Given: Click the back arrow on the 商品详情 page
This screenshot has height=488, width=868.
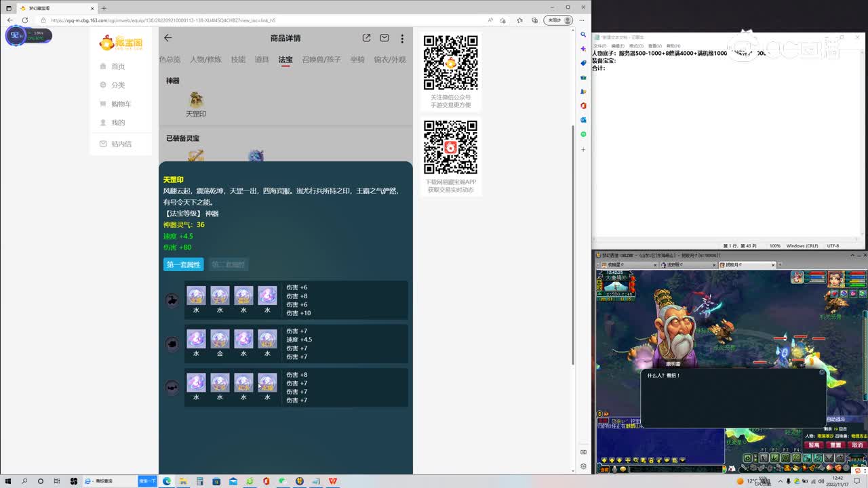Looking at the screenshot, I should 167,38.
